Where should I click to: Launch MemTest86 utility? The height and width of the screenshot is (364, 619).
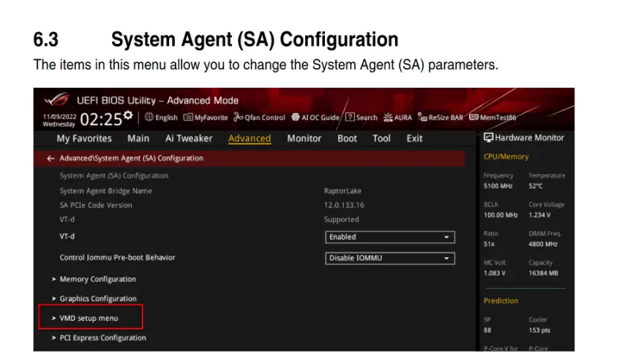click(x=492, y=118)
